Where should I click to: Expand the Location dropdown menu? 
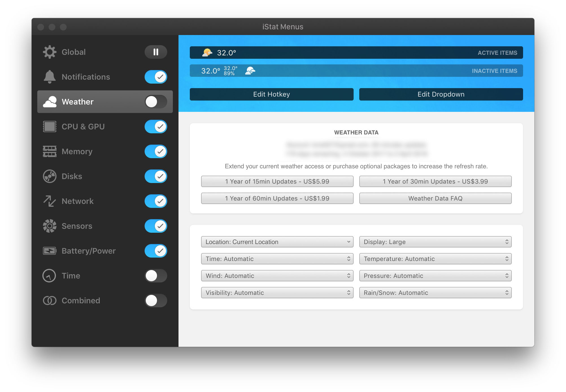(x=277, y=241)
